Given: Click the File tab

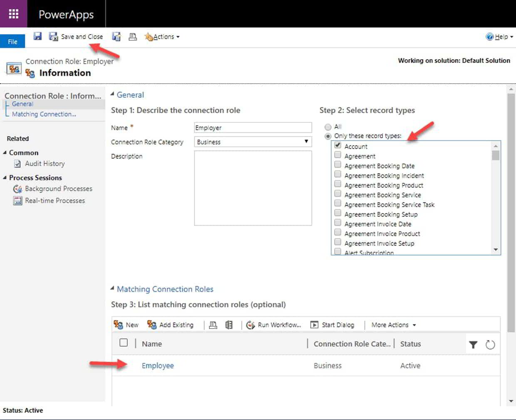Looking at the screenshot, I should (12, 41).
